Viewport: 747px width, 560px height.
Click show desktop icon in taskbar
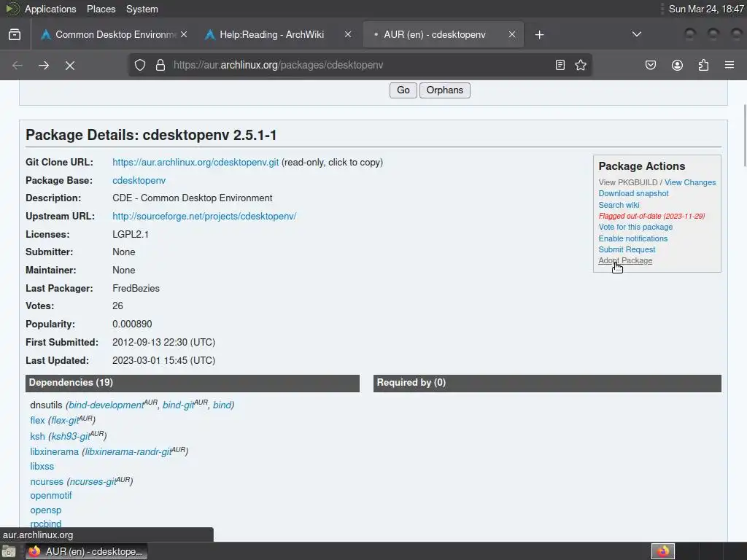(x=9, y=551)
